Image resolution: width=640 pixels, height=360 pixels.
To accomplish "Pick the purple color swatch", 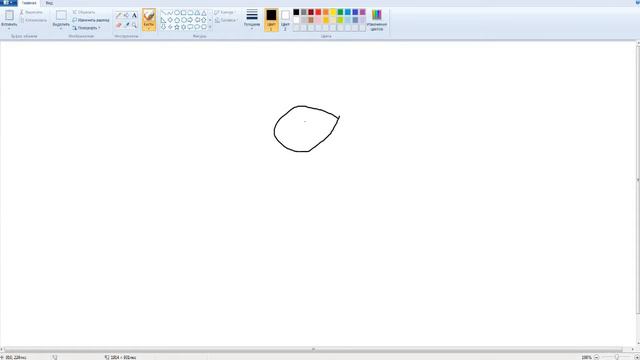I will pyautogui.click(x=362, y=12).
